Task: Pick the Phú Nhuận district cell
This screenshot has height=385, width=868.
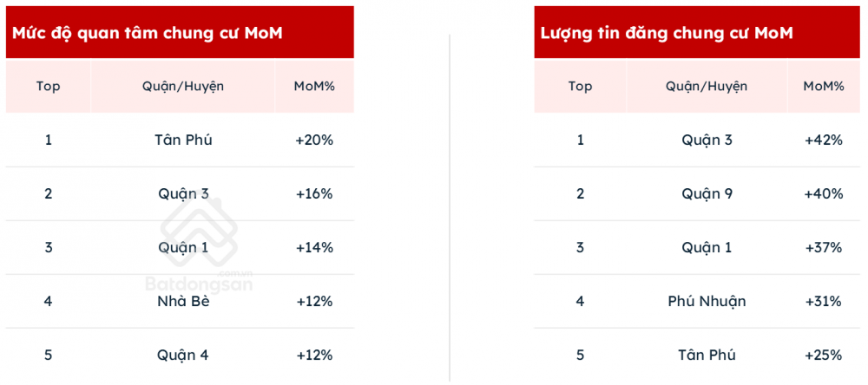Action: [707, 302]
